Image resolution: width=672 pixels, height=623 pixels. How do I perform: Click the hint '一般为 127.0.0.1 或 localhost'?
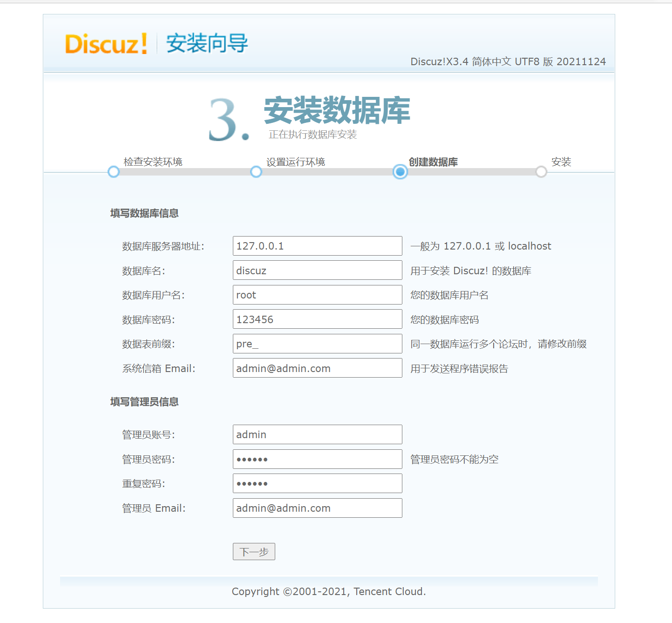(481, 246)
